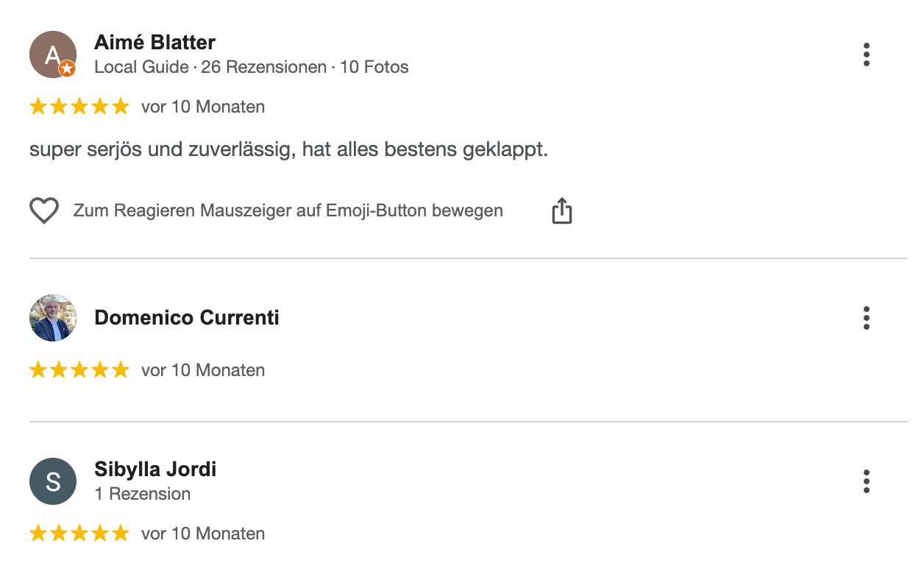Click 'vor 10 Monaten' on Domenico's review
The height and width of the screenshot is (577, 924).
pos(203,370)
